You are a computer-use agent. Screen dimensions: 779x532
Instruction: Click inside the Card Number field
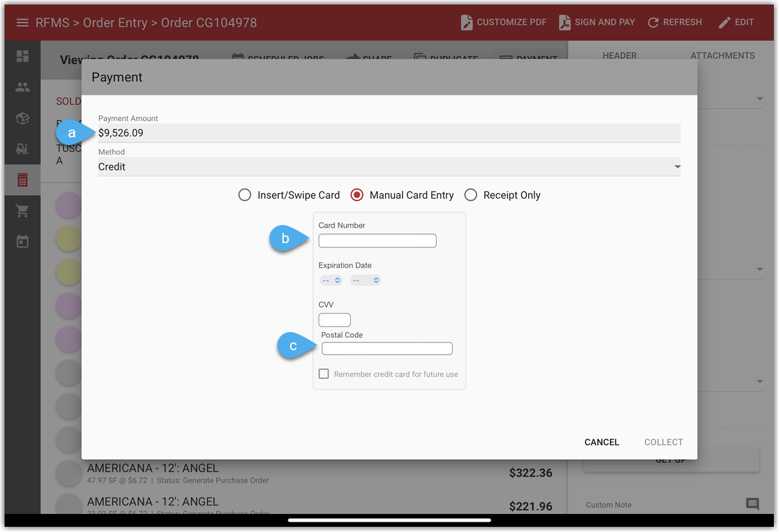point(377,240)
